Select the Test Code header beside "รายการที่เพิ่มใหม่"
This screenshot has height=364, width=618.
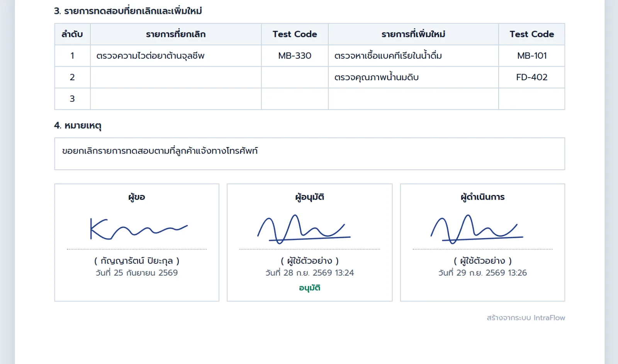[x=531, y=34]
